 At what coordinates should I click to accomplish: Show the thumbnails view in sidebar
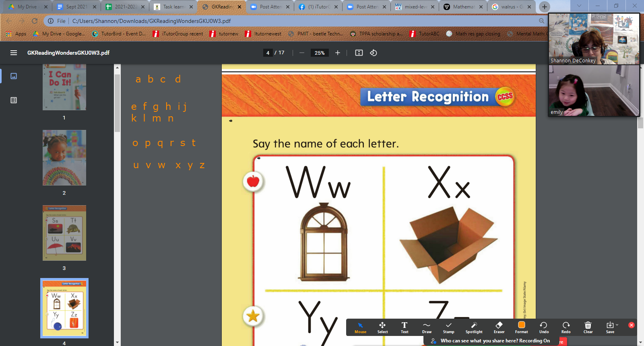pyautogui.click(x=14, y=76)
